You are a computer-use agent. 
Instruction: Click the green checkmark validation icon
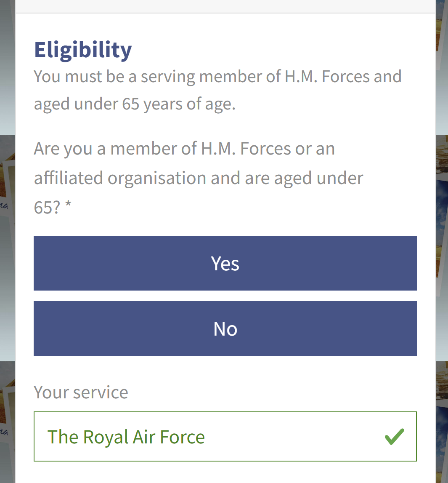[394, 437]
